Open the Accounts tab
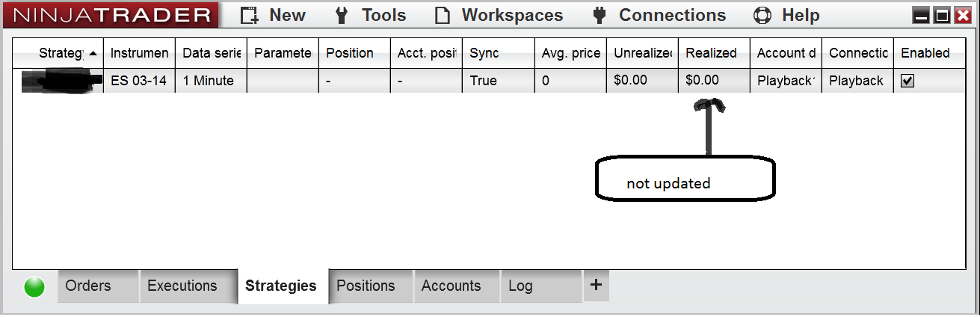This screenshot has width=980, height=317. click(451, 286)
